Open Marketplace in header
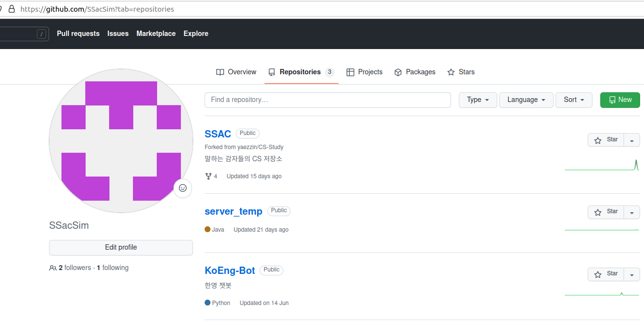The height and width of the screenshot is (322, 644). [156, 34]
